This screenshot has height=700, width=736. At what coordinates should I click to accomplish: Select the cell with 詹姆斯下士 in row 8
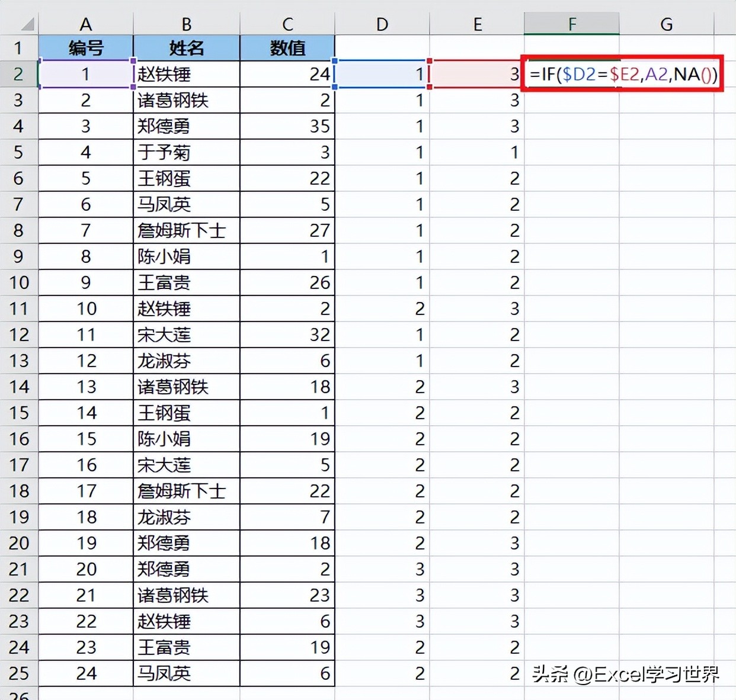pos(186,230)
